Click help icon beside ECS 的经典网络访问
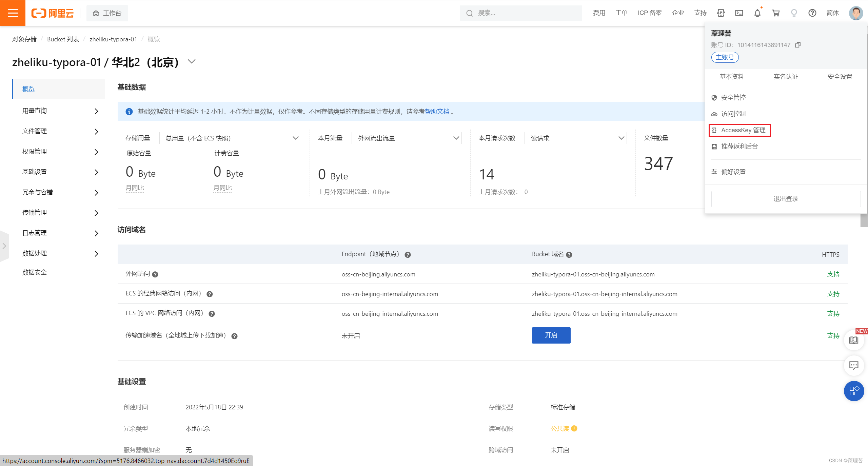The height and width of the screenshot is (466, 868). pyautogui.click(x=210, y=294)
